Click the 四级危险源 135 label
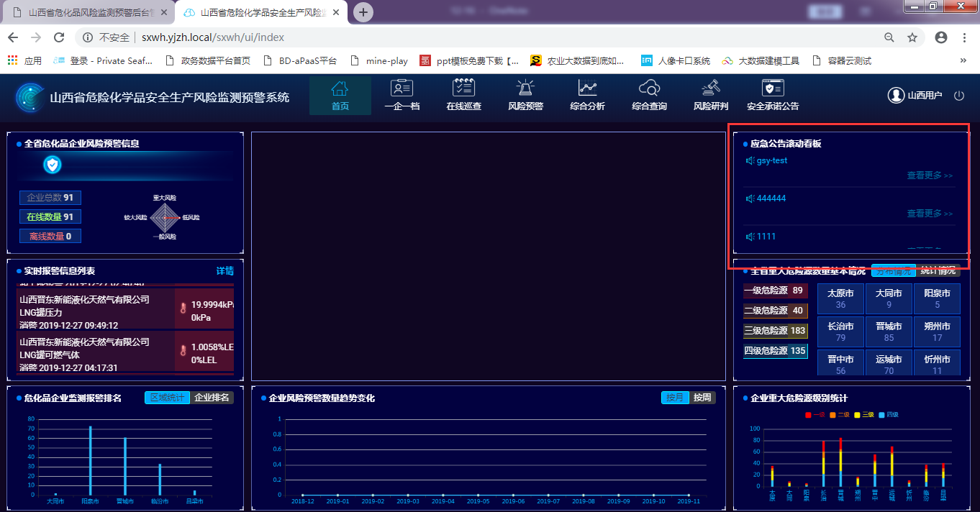 click(x=776, y=351)
